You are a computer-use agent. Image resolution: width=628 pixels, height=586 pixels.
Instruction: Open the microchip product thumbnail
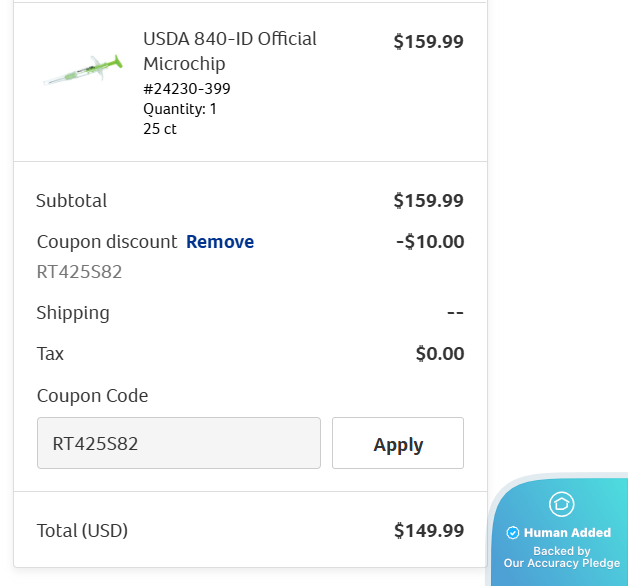82,71
